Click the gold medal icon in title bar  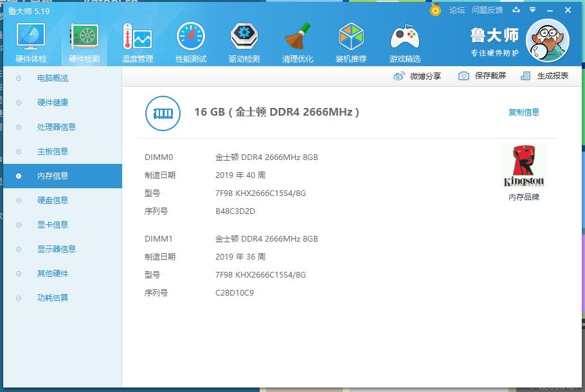[435, 10]
